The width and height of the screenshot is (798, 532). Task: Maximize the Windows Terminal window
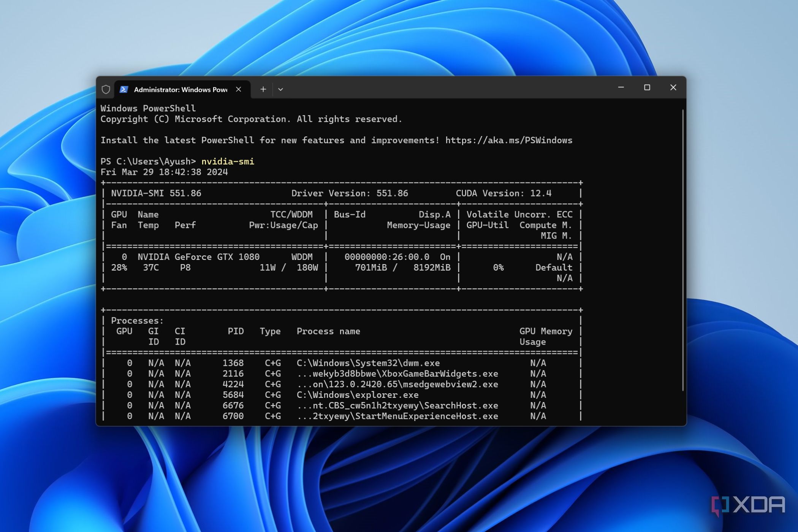647,87
